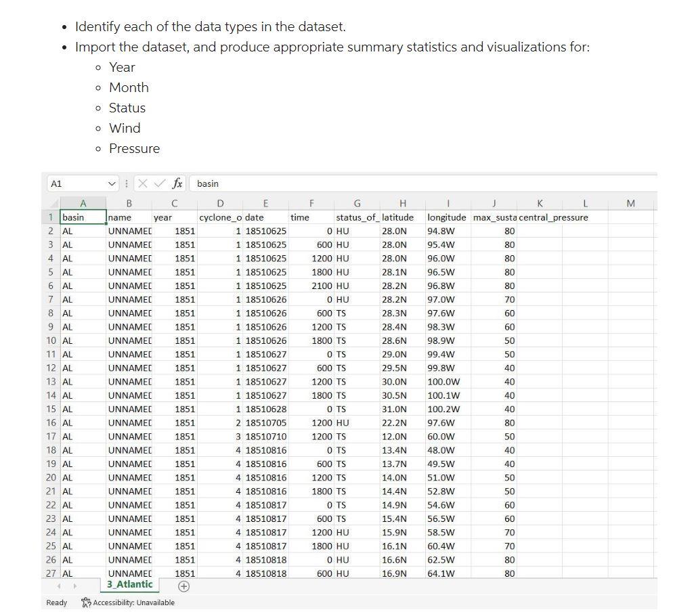Click cyclone number cell 2 in row 16
This screenshot has width=673, height=616.
220,423
